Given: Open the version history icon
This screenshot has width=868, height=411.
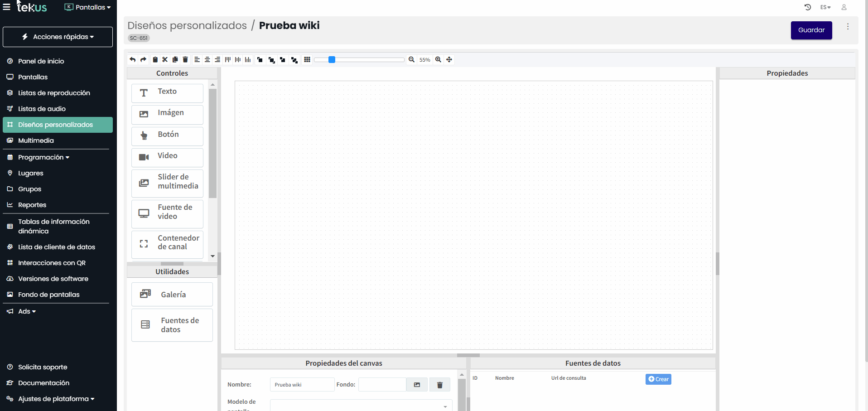Looking at the screenshot, I should point(808,7).
